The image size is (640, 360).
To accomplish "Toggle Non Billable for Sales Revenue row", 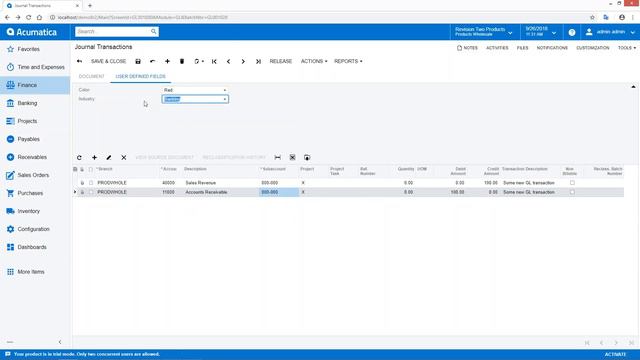I will click(572, 183).
